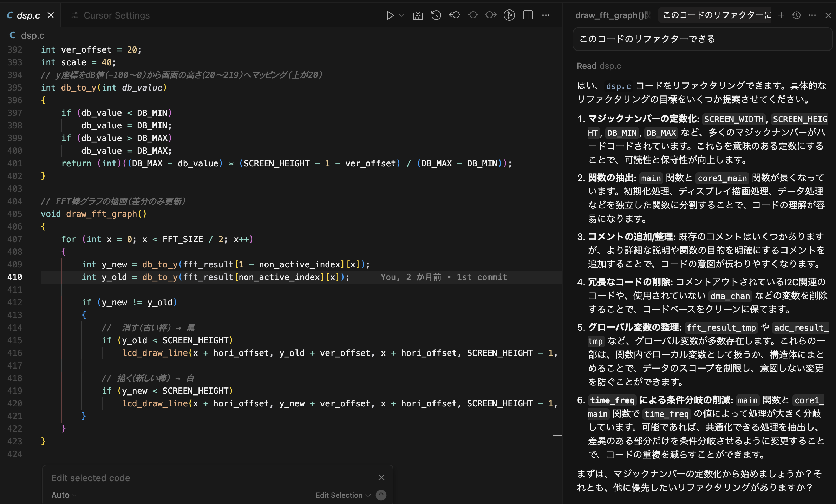Image resolution: width=836 pixels, height=504 pixels.
Task: Click SCREEN_WIDTH code tag in chat
Action: (734, 119)
